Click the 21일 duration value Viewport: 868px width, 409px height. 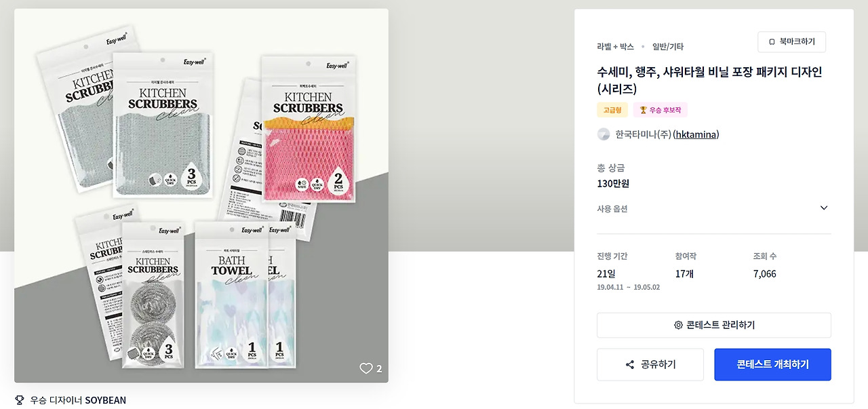606,274
